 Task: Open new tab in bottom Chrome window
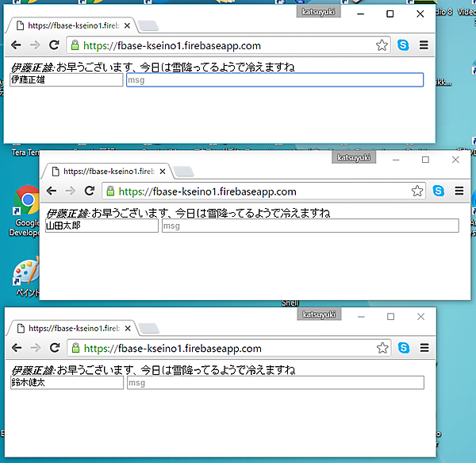point(149,329)
